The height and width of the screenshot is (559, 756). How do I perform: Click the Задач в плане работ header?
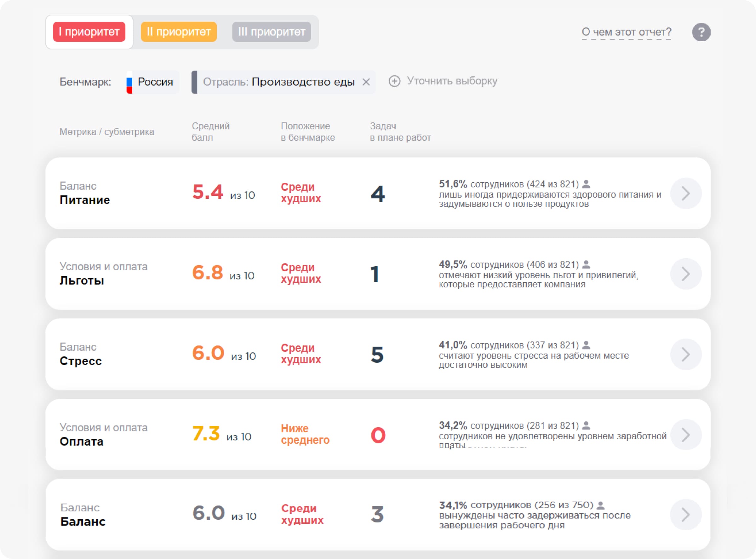pyautogui.click(x=400, y=132)
